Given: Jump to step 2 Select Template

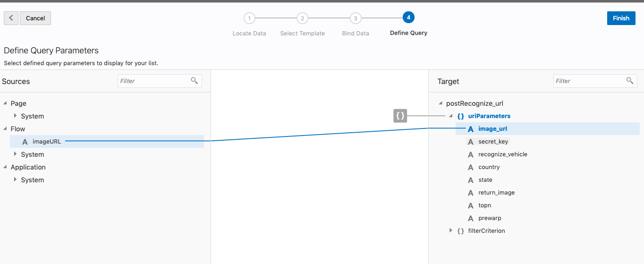Looking at the screenshot, I should coord(302,18).
